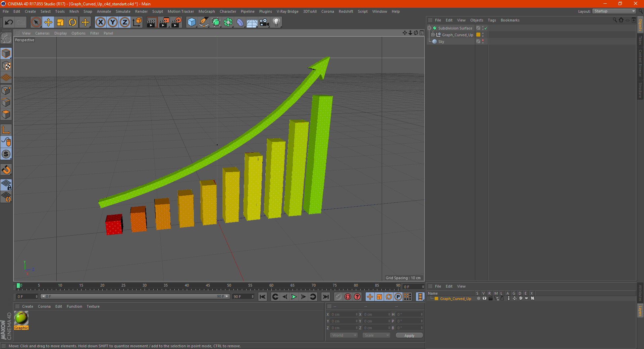Open the MoGraph menu

click(207, 11)
